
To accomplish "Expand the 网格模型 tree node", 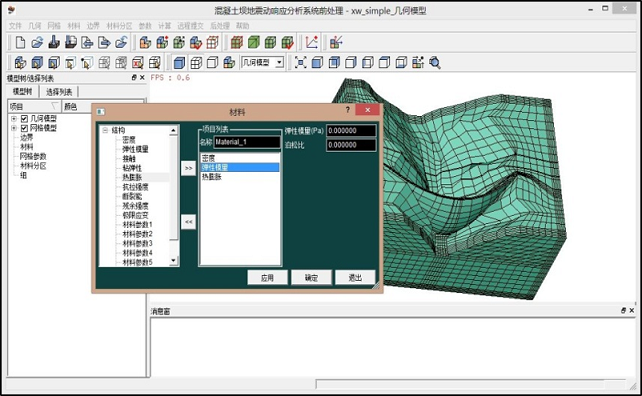I will click(x=14, y=128).
